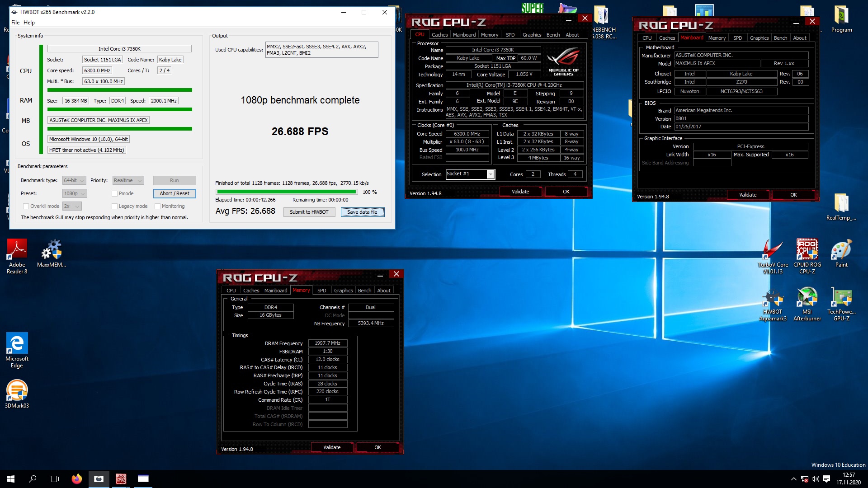Open Program desktop icon
Screen dimensions: 868x488
tap(841, 19)
